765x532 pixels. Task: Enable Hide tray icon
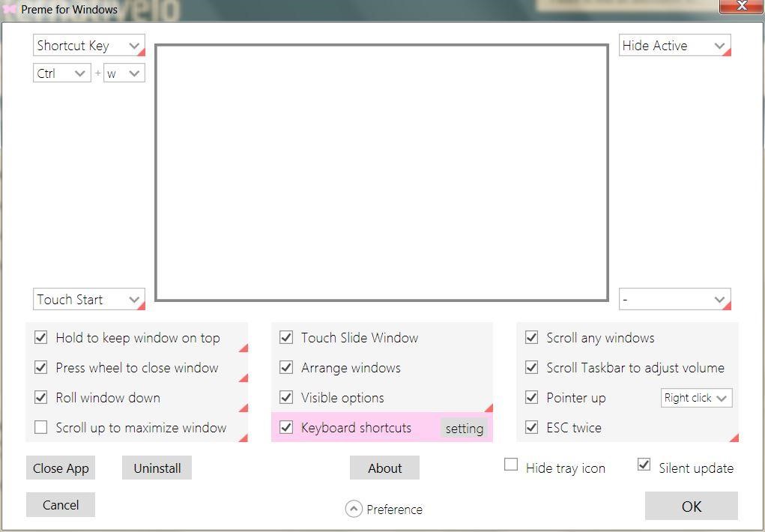pos(511,465)
